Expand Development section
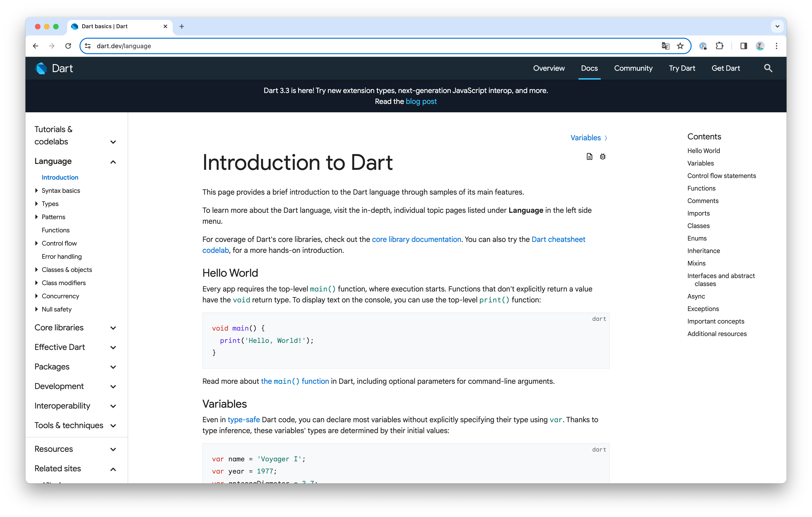812x517 pixels. pyautogui.click(x=75, y=386)
